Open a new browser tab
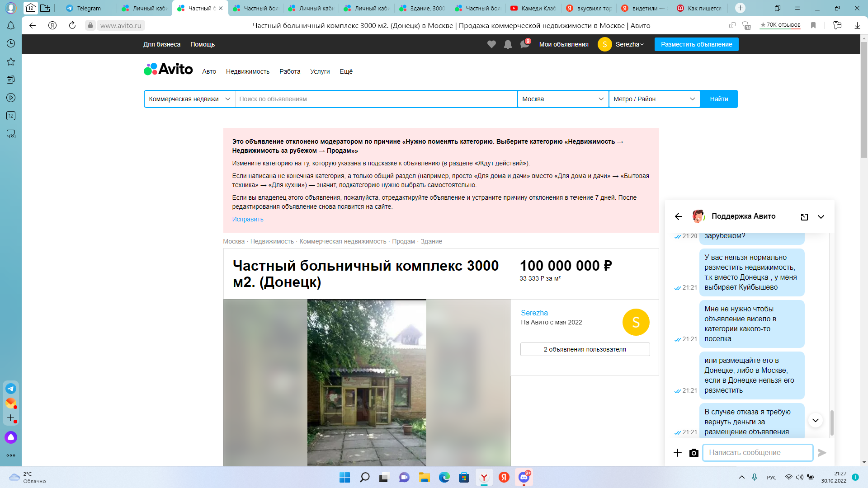Viewport: 868px width, 488px height. click(740, 8)
